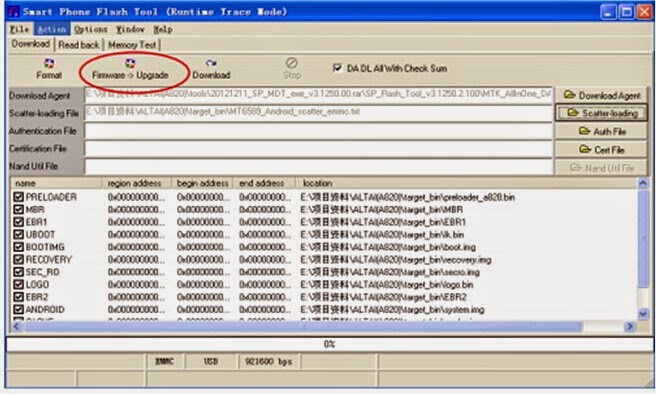Switch to the Read back tab
Screen dimensions: 656x394
tap(79, 45)
